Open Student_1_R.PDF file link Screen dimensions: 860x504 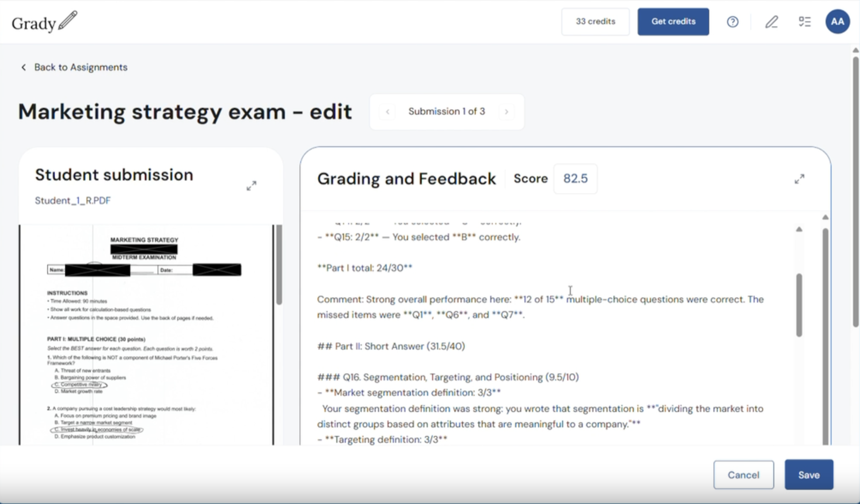73,200
